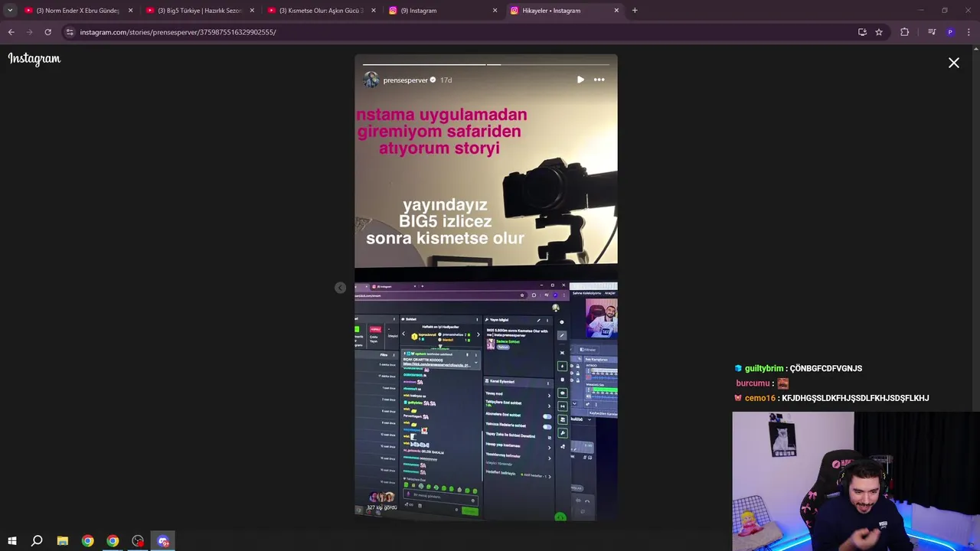Open the tab search dropdown
980x551 pixels.
[10, 11]
